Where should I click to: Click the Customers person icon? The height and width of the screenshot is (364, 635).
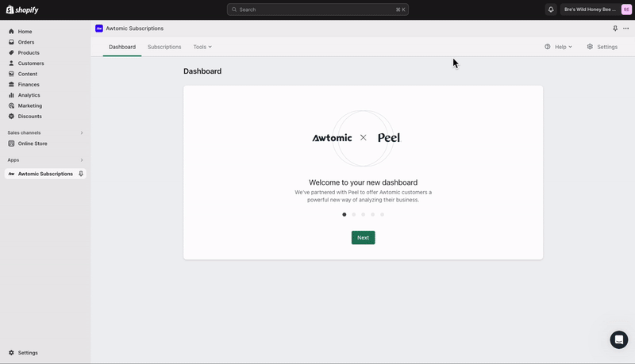[x=11, y=63]
